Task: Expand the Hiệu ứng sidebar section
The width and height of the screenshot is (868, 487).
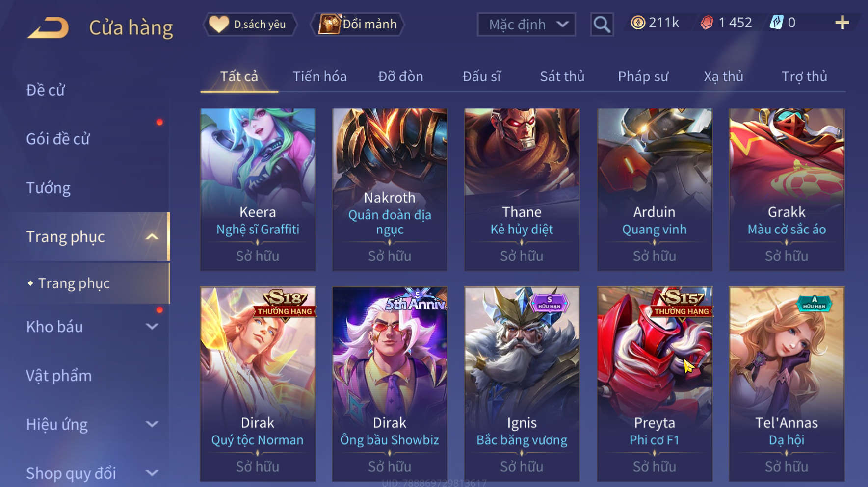Action: point(152,424)
